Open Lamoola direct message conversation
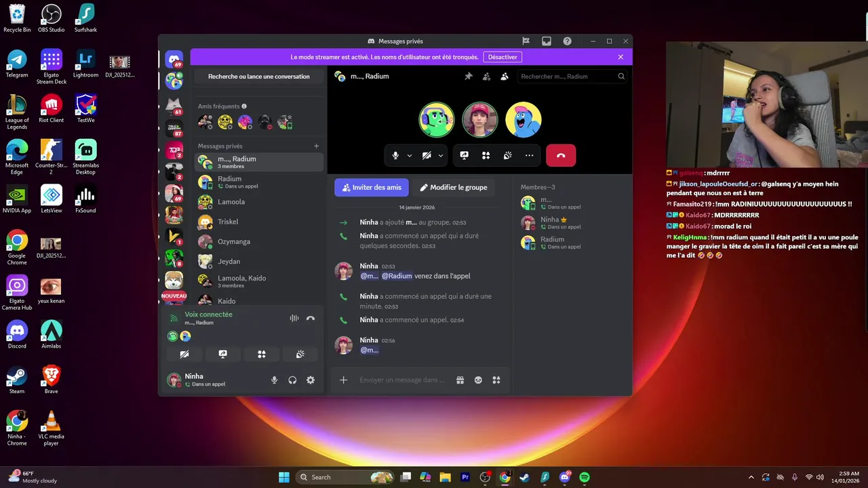Viewport: 868px width, 488px height. click(x=259, y=202)
